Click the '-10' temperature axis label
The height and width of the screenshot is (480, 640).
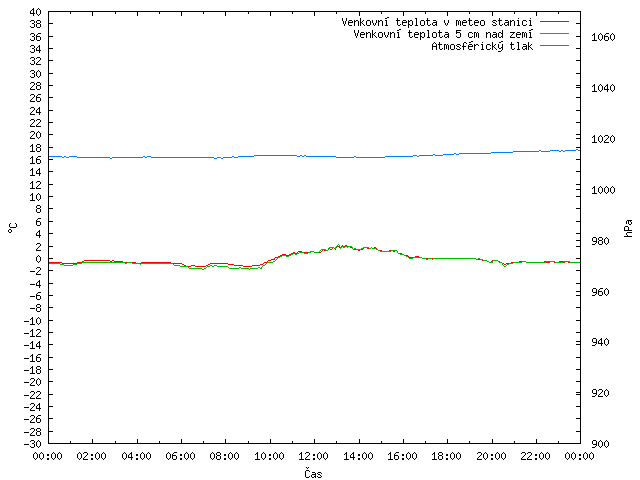(x=33, y=321)
